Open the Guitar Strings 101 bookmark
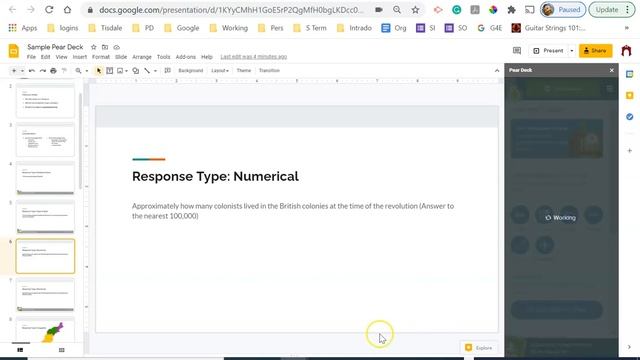 pyautogui.click(x=549, y=28)
